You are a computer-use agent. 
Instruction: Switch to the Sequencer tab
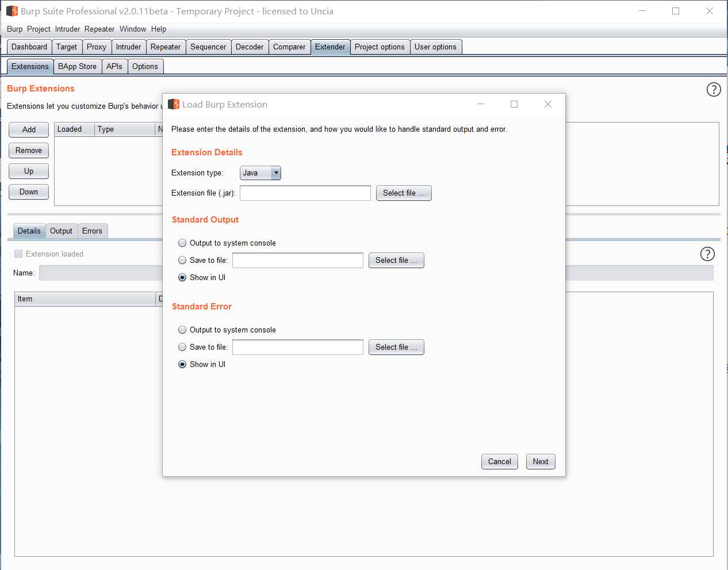pyautogui.click(x=208, y=47)
